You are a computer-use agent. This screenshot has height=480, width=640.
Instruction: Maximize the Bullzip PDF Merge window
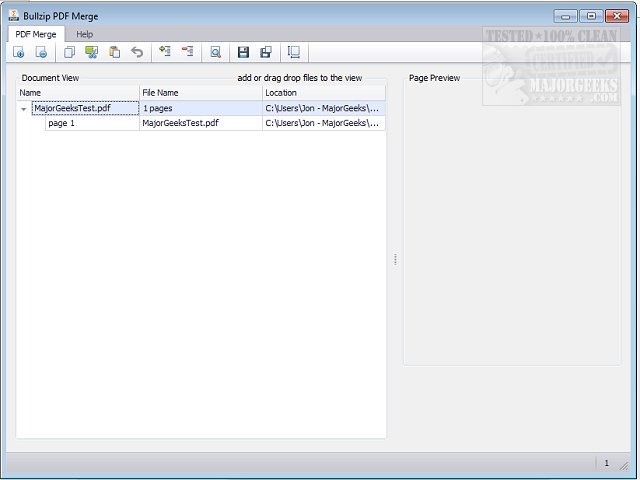pos(591,16)
